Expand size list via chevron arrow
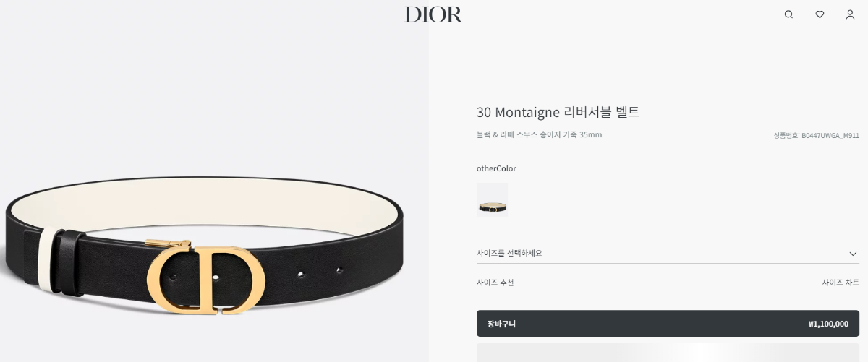The image size is (868, 362). [853, 254]
